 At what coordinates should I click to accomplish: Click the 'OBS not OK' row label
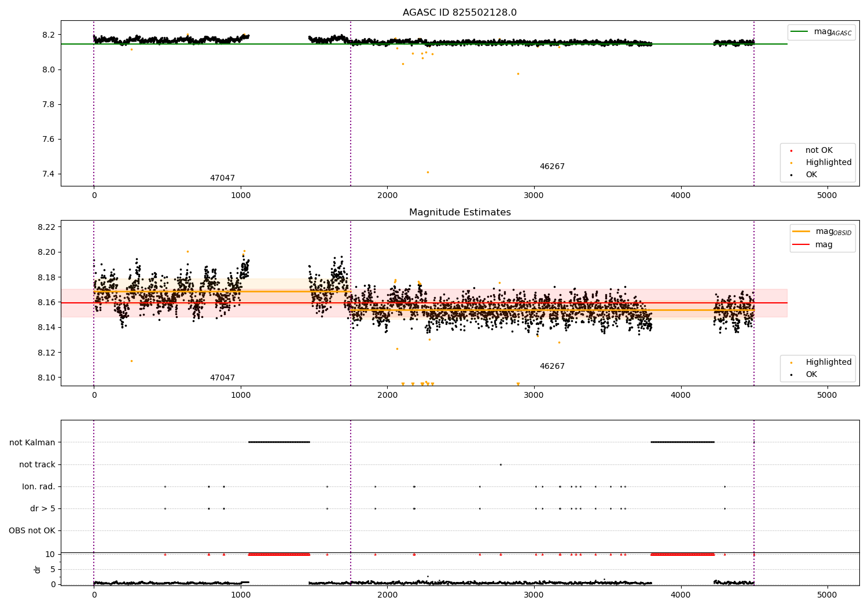click(x=32, y=530)
